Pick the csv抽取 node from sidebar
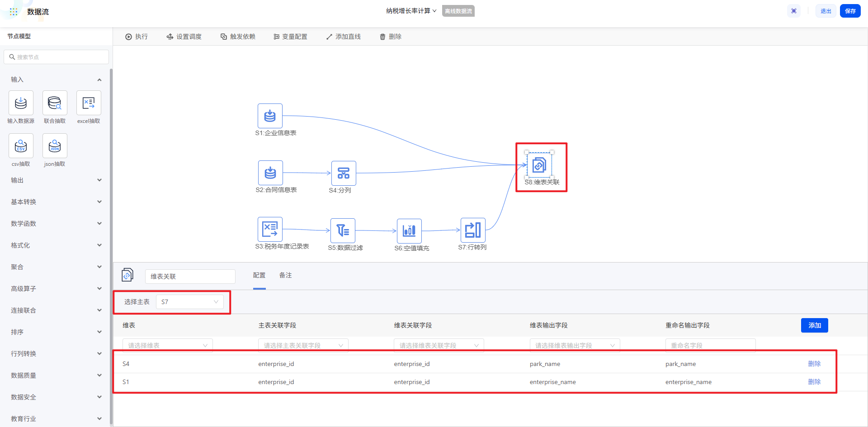This screenshot has height=427, width=868. pos(21,146)
